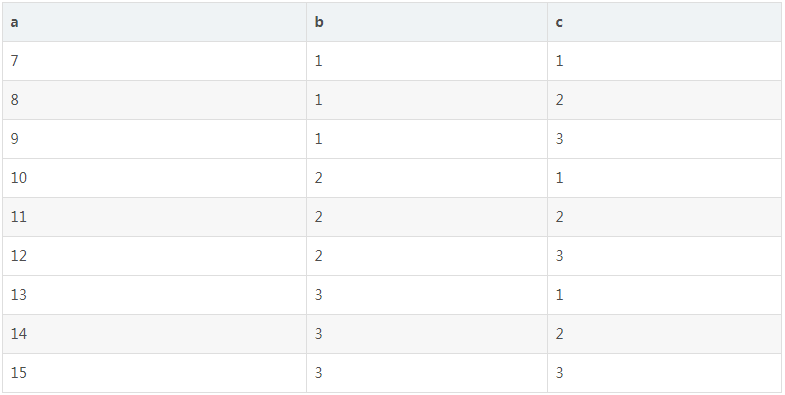785x395 pixels.
Task: Click the column header c
Action: point(664,22)
